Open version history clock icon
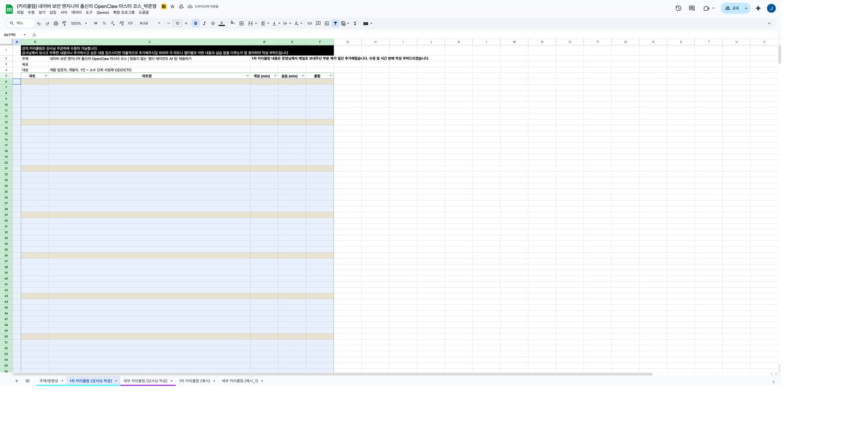 pyautogui.click(x=678, y=8)
